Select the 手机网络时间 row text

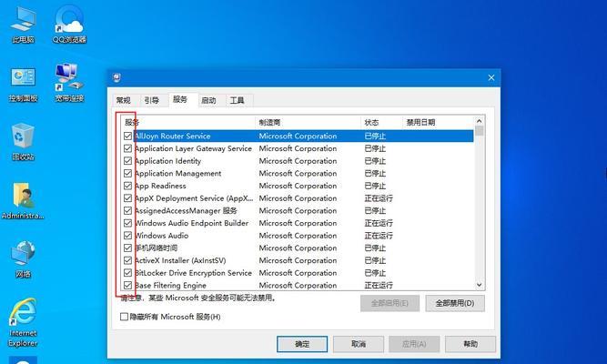click(156, 248)
